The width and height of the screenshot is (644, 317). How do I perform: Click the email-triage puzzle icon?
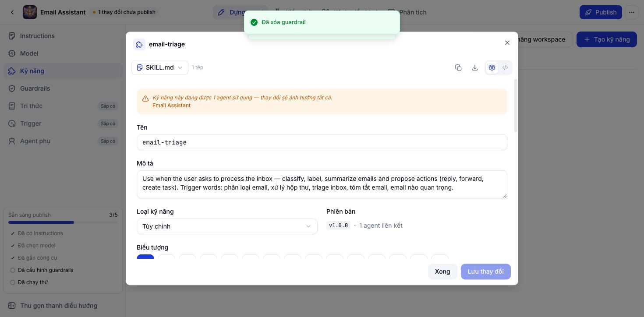point(139,44)
